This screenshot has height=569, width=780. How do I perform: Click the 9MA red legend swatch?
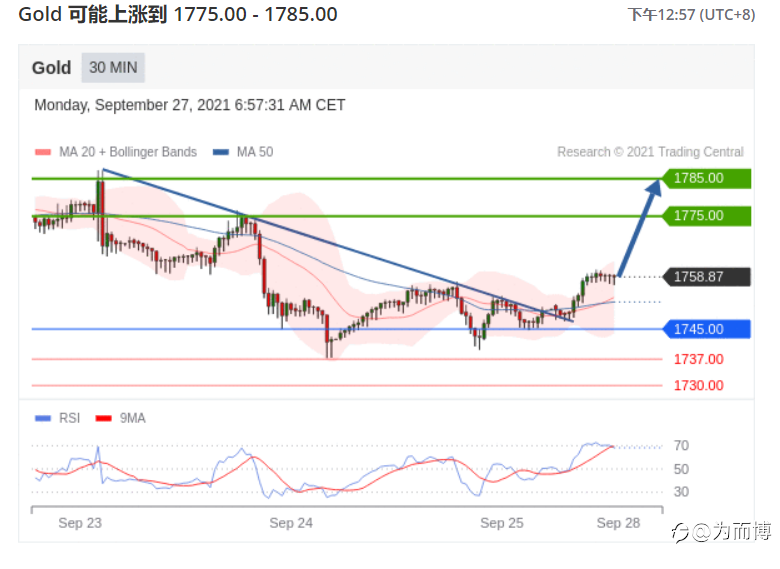103,418
